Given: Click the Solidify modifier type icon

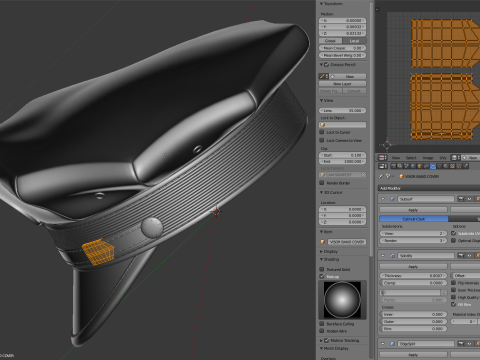Looking at the screenshot, I should point(392,255).
